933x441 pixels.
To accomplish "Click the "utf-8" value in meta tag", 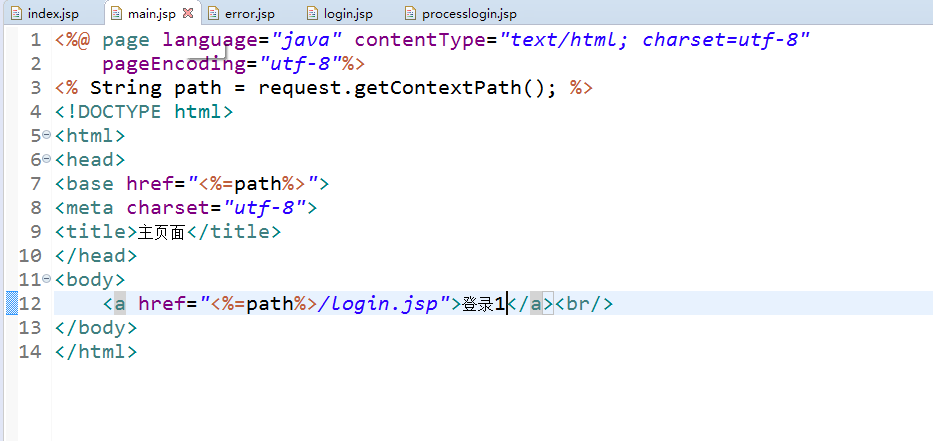I will (x=264, y=208).
